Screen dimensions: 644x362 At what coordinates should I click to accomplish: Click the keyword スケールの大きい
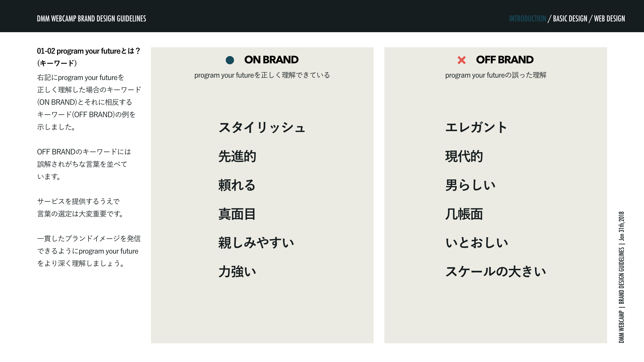[x=496, y=271]
